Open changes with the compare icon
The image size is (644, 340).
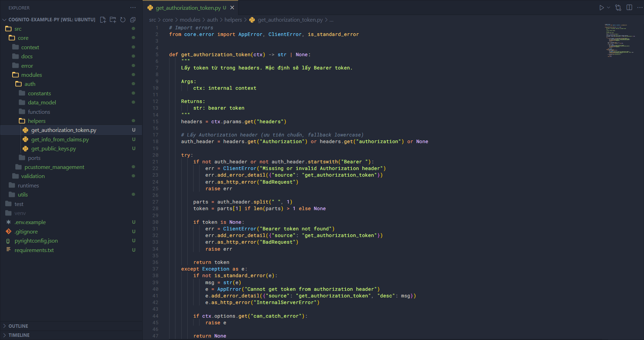click(x=618, y=8)
